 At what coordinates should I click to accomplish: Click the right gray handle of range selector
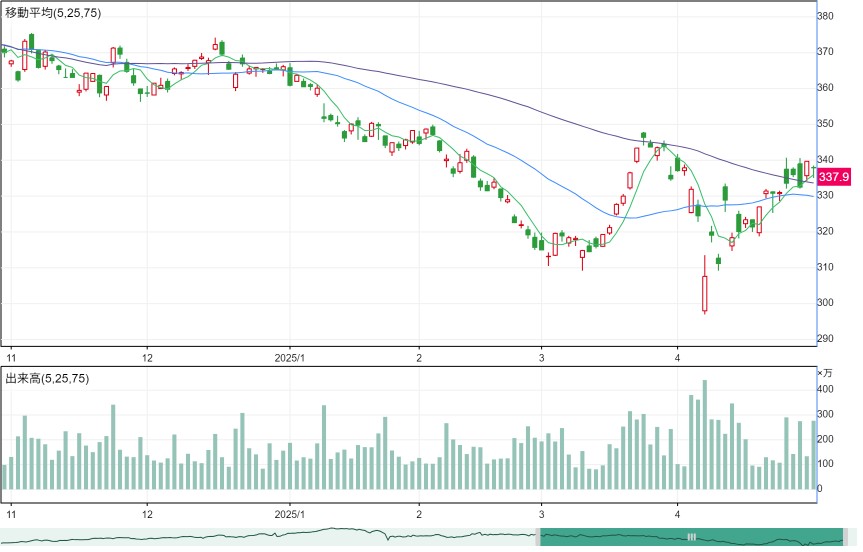[x=845, y=537]
